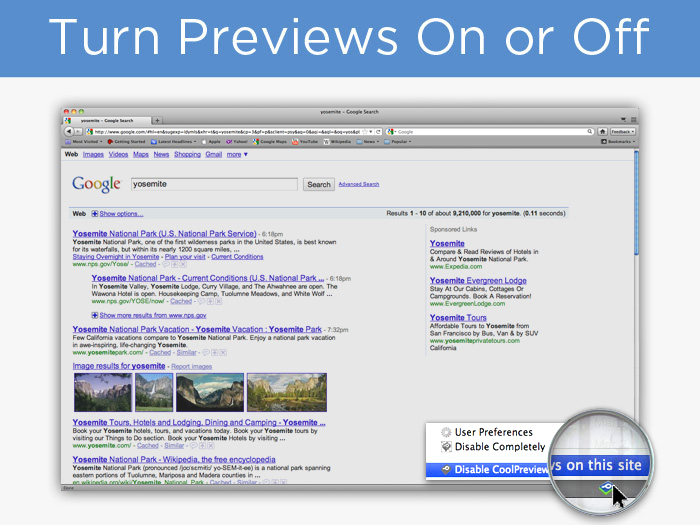Open the Yosemite Evergreen Lodge sponsored link
Screen dimensions: 700x525
[478, 280]
